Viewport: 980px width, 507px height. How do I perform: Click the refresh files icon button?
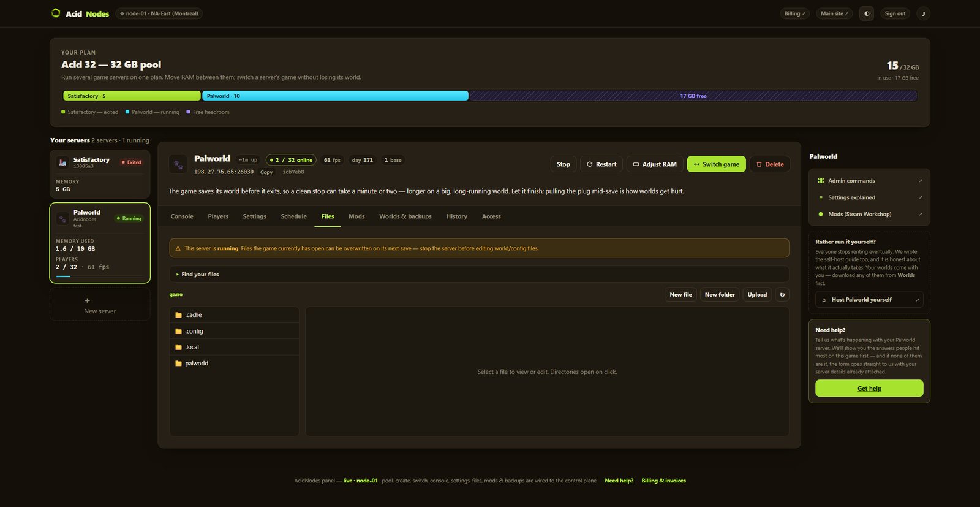[782, 295]
